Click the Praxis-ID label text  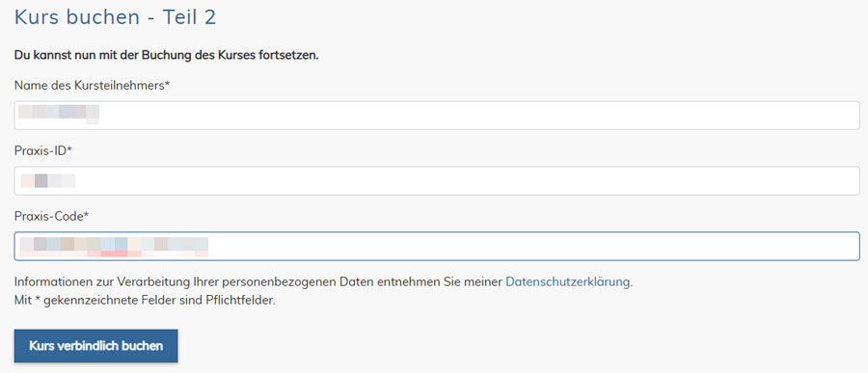(x=43, y=151)
